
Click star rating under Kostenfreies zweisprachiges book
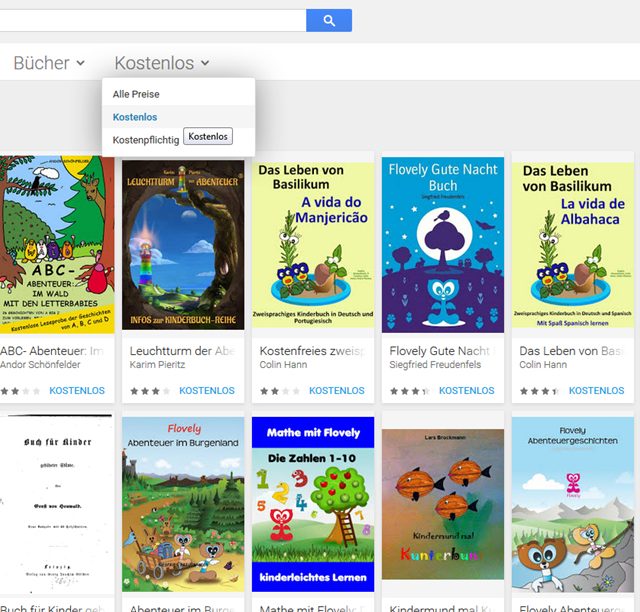coord(280,391)
